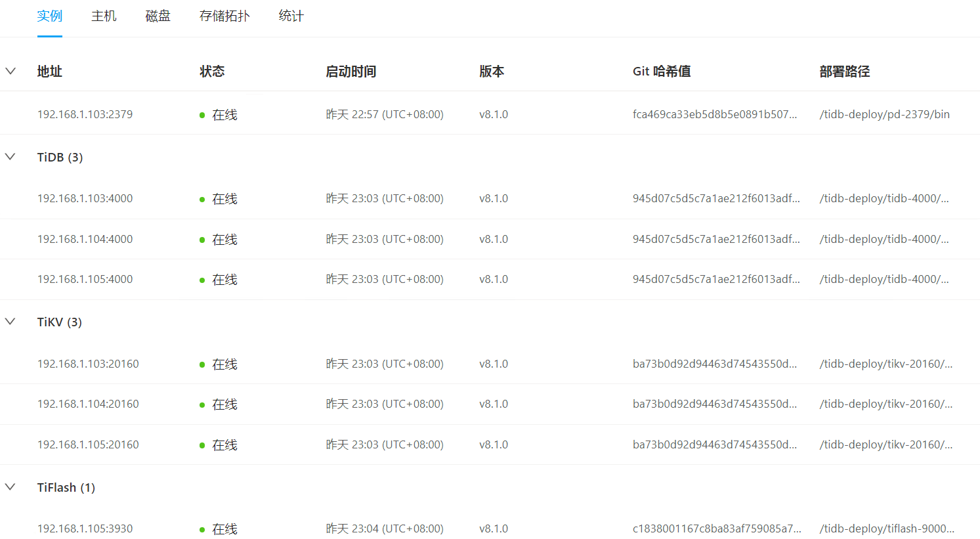980x539 pixels.
Task: Click 在线 status of 192.168.1.103:2379
Action: [x=219, y=115]
